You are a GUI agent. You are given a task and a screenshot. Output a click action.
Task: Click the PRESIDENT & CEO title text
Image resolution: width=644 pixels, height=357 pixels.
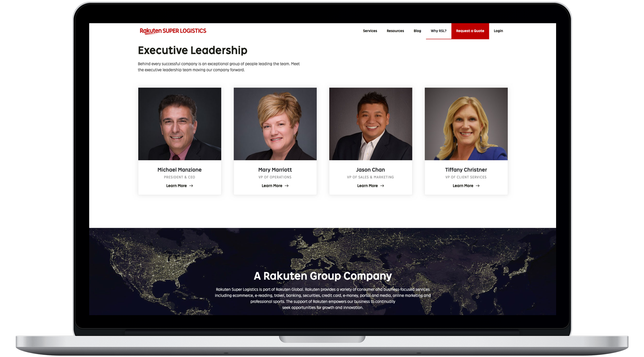point(179,177)
